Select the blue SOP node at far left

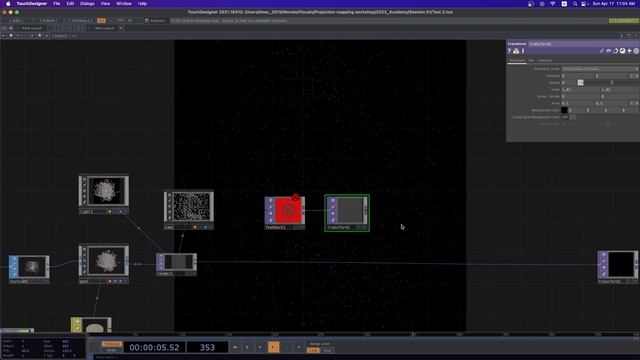[x=29, y=269]
